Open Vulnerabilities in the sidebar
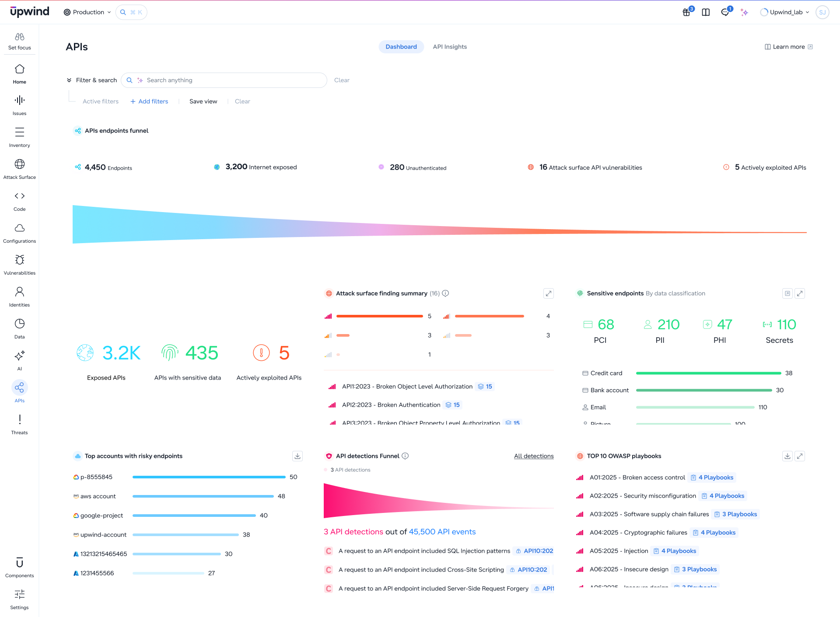840x617 pixels. [19, 265]
